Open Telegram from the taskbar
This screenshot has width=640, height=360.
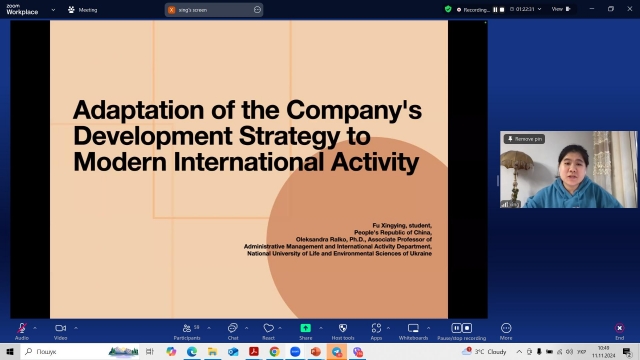(337, 351)
